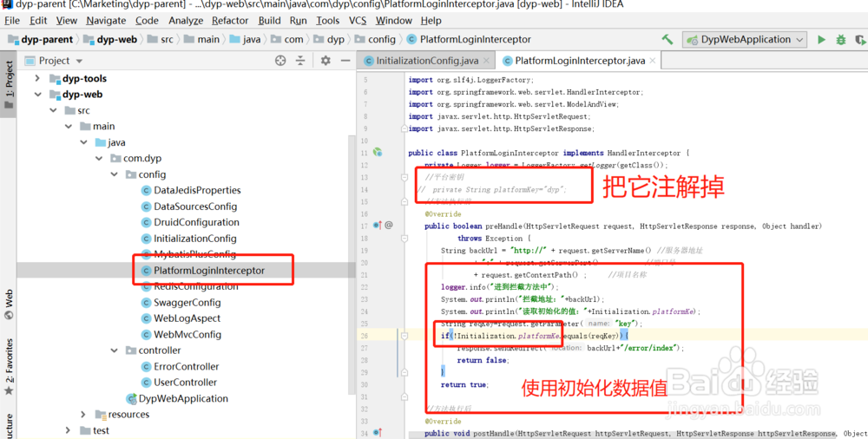
Task: Switch to InitializationConfig.java editor tab
Action: click(427, 61)
